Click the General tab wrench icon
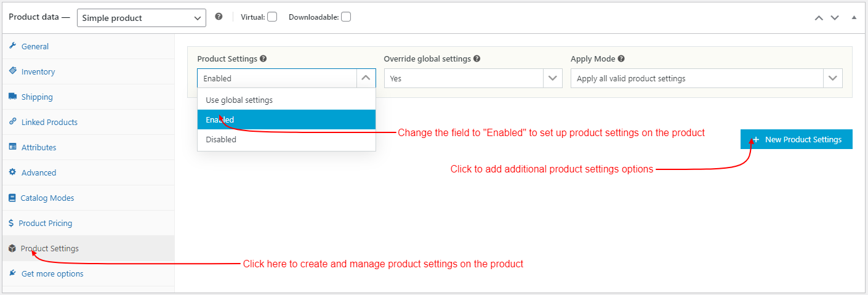The image size is (868, 295). pyautogui.click(x=12, y=46)
